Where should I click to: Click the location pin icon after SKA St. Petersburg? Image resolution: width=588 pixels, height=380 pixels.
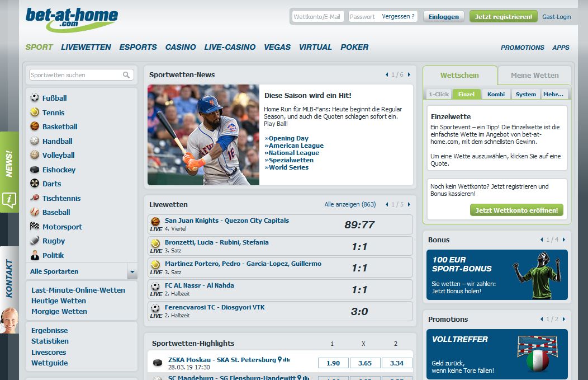[x=279, y=359]
